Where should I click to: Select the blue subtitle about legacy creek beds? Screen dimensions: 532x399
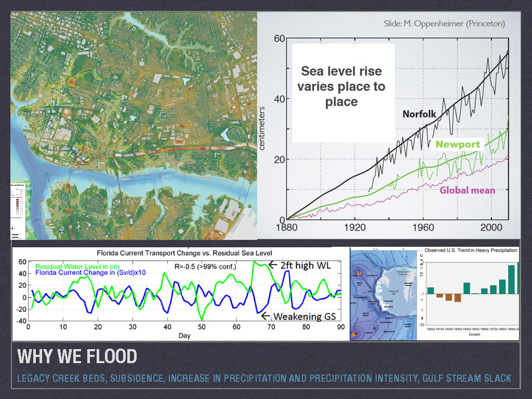(264, 378)
